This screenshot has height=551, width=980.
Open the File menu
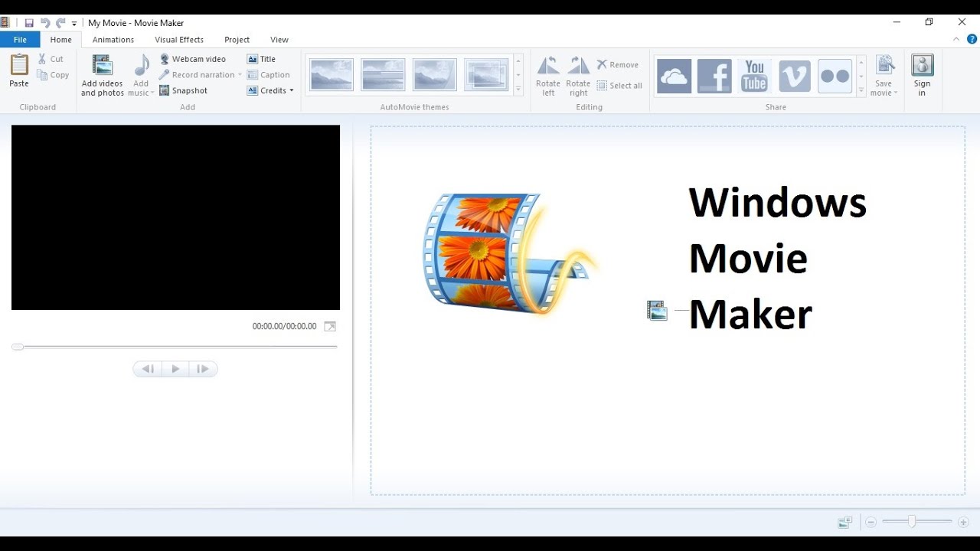pos(20,40)
